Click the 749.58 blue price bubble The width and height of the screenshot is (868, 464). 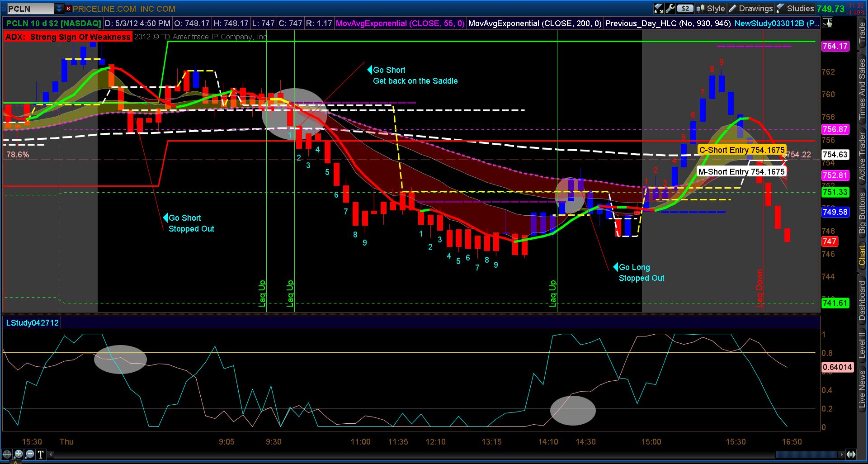click(835, 212)
